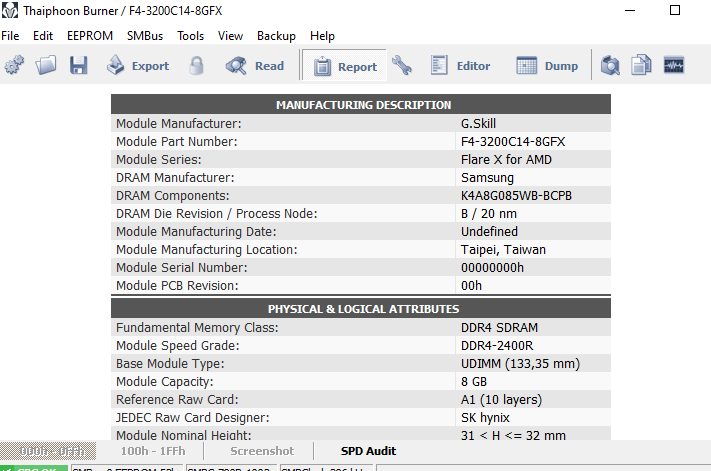Click the Samsung DRAM manufacturer value
This screenshot has height=471, width=711.
[x=487, y=178]
